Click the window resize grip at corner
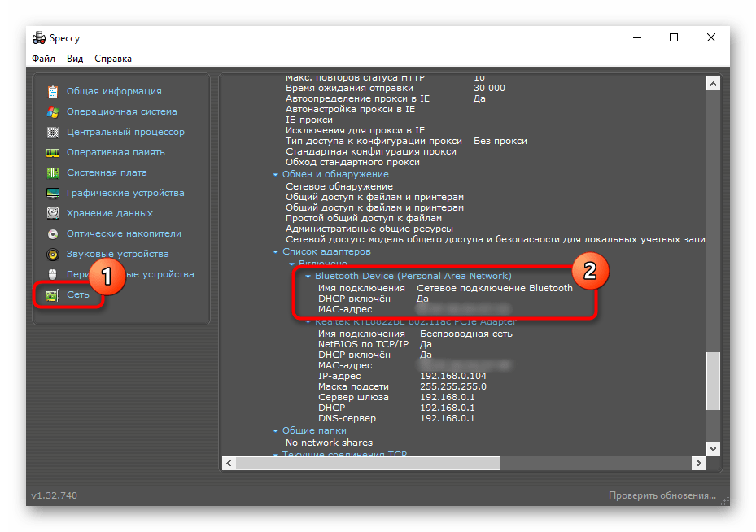This screenshot has width=756, height=532. point(724,501)
